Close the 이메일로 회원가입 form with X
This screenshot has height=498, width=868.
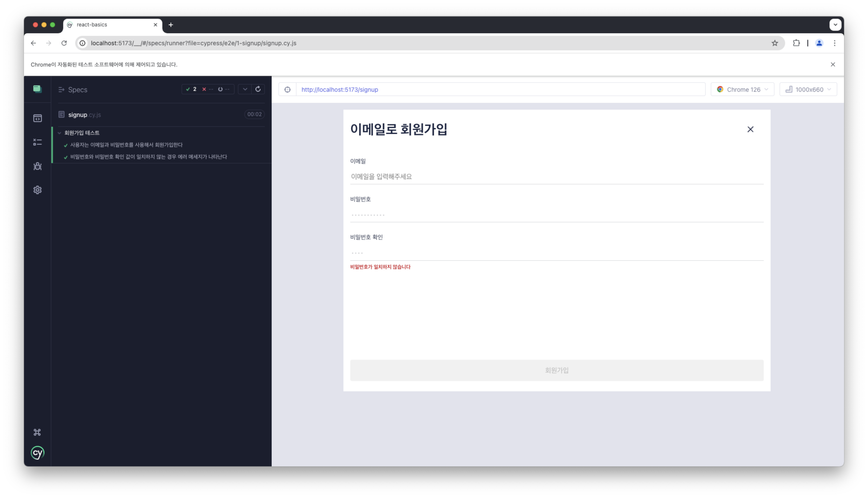click(750, 129)
